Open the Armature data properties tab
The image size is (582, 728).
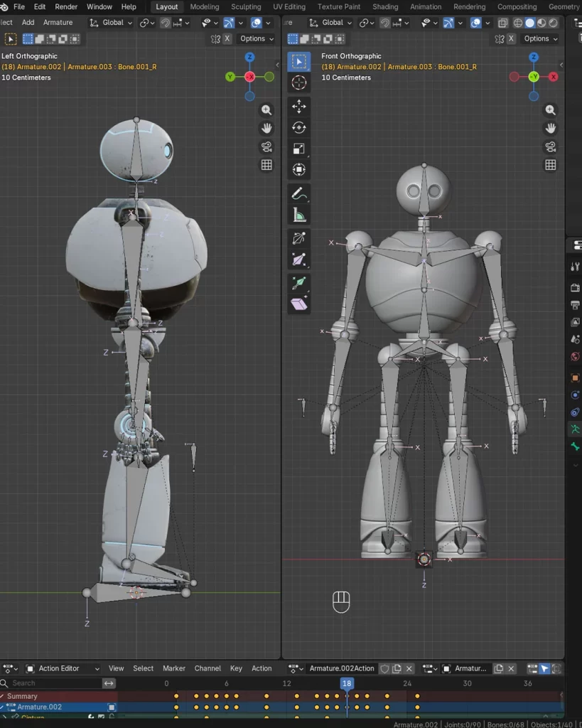[575, 429]
